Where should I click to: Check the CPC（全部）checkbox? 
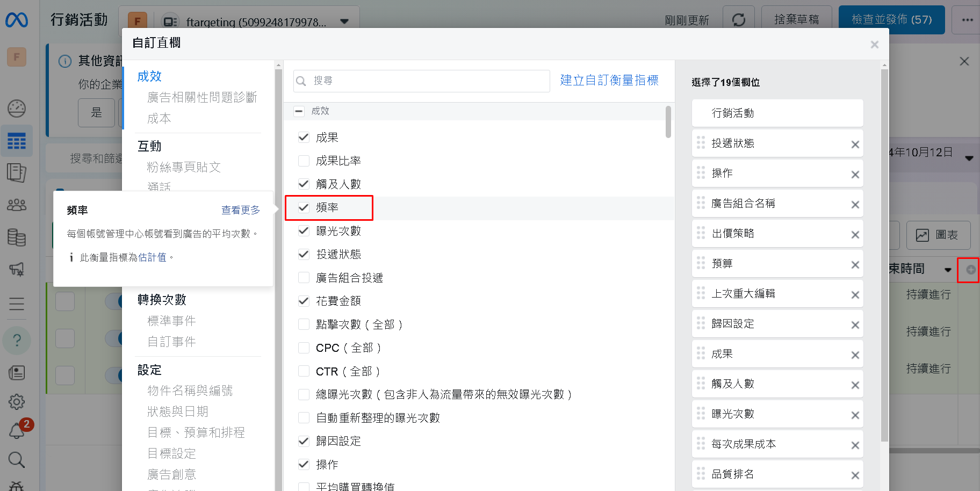click(304, 348)
